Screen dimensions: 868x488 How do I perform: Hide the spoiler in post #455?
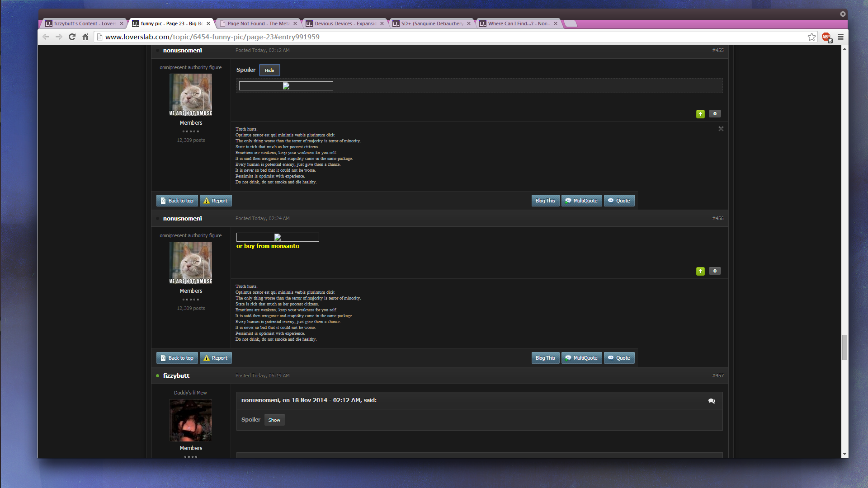[269, 70]
